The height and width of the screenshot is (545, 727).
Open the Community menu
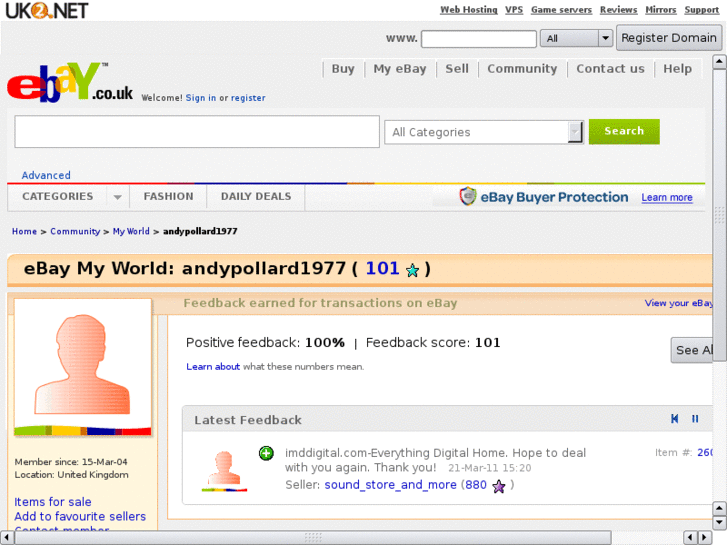[522, 69]
